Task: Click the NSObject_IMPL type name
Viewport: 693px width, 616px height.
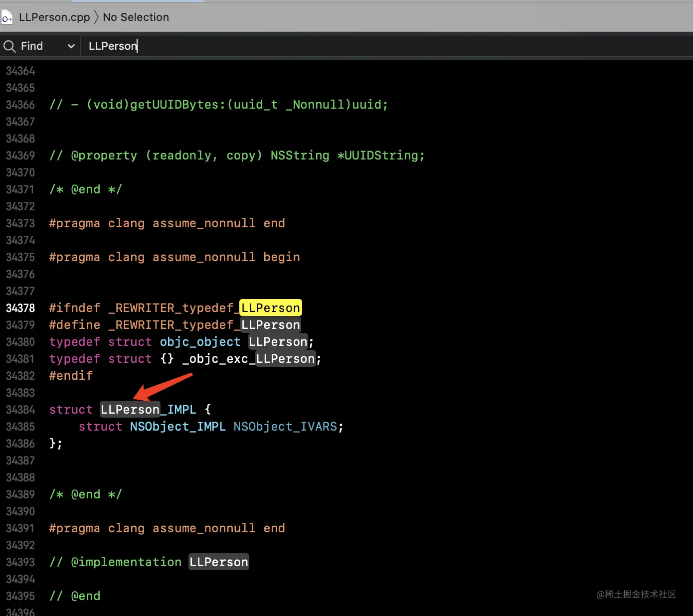Action: tap(178, 427)
